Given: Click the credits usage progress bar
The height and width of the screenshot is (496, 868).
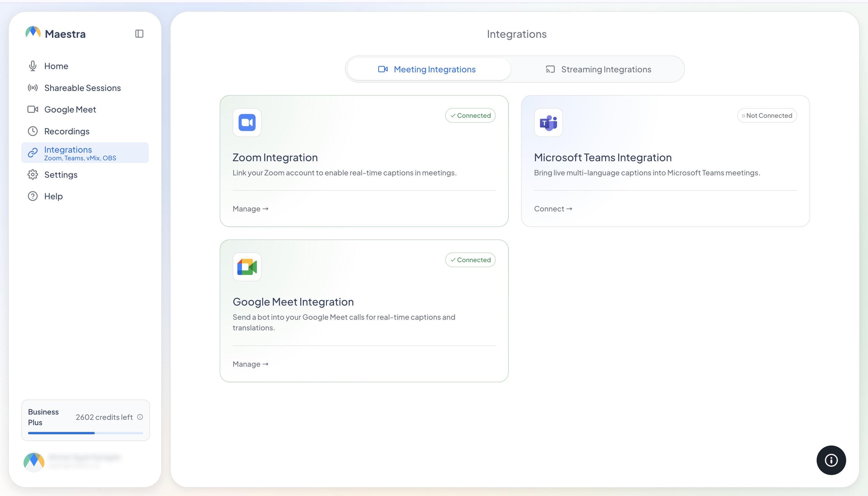Looking at the screenshot, I should [x=86, y=433].
